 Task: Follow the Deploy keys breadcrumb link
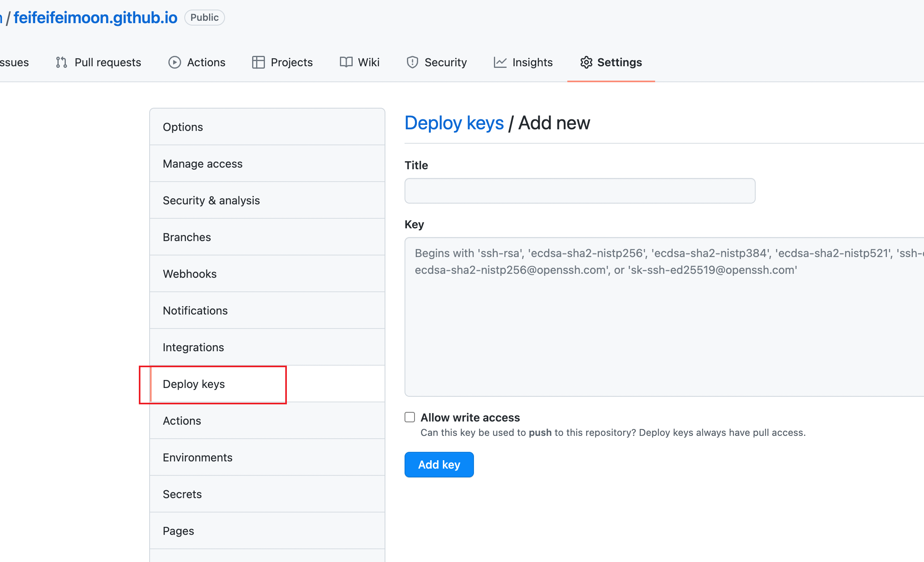454,123
